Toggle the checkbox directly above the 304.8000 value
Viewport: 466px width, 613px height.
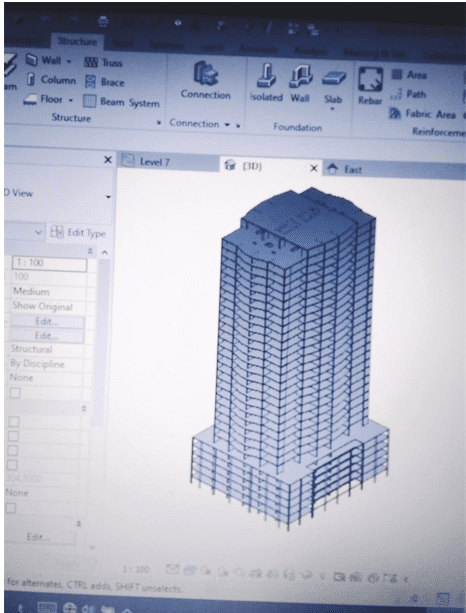click(13, 465)
